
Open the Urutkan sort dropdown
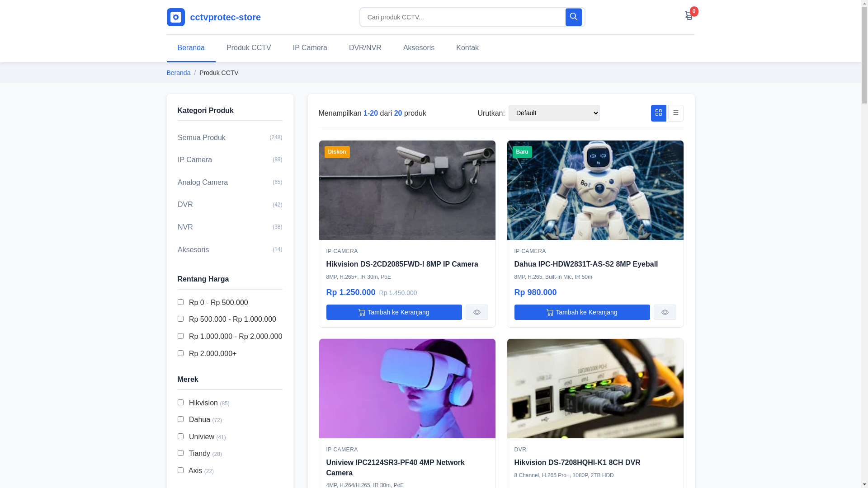554,113
